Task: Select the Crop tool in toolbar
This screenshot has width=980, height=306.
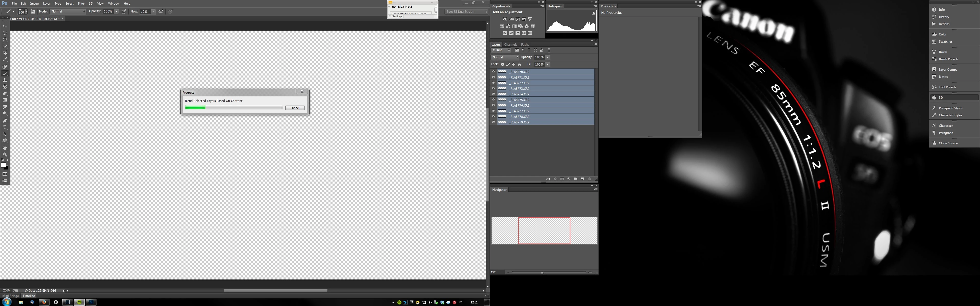Action: click(x=5, y=53)
